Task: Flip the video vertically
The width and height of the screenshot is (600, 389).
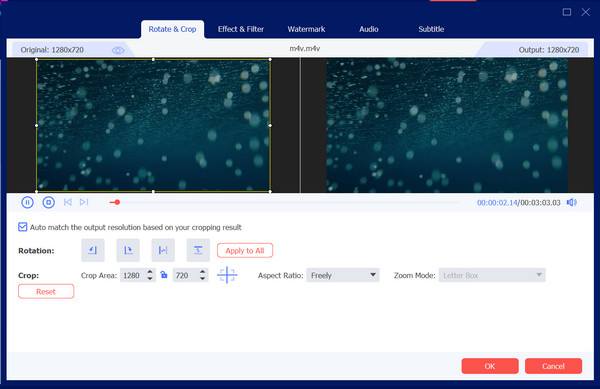Action: coord(198,250)
